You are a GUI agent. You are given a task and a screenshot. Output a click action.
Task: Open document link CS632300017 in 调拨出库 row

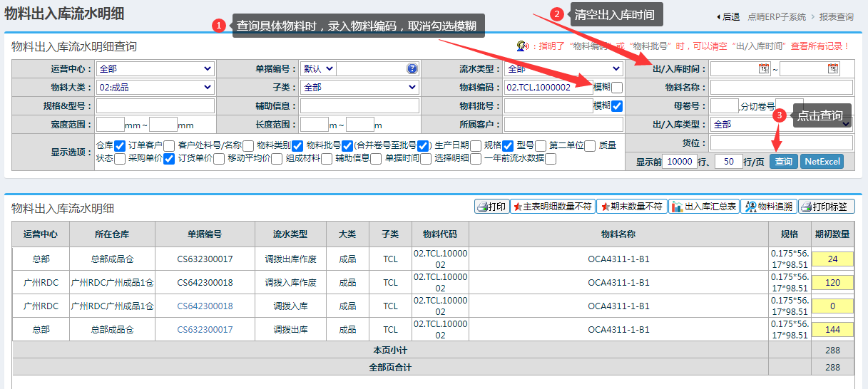click(x=205, y=330)
